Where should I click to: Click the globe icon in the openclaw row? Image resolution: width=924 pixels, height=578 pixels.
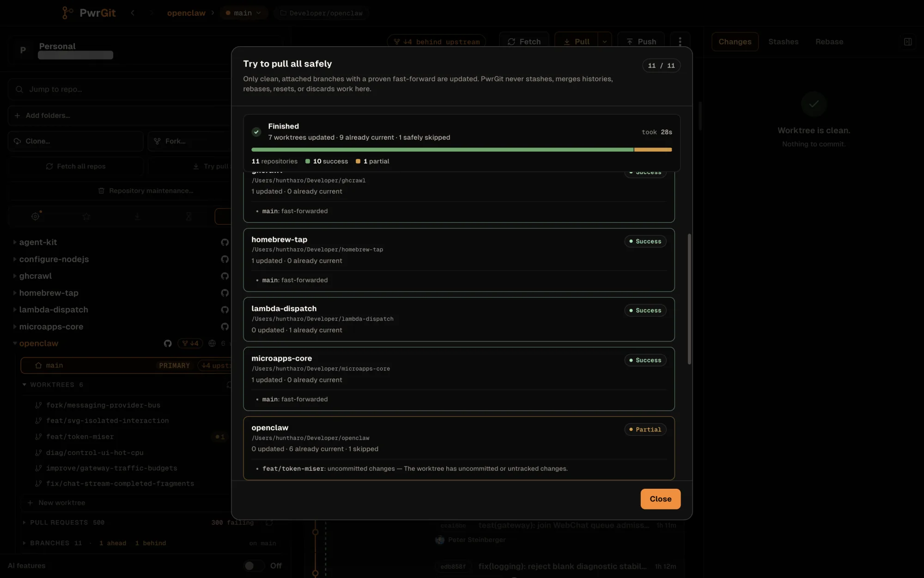[x=212, y=344]
